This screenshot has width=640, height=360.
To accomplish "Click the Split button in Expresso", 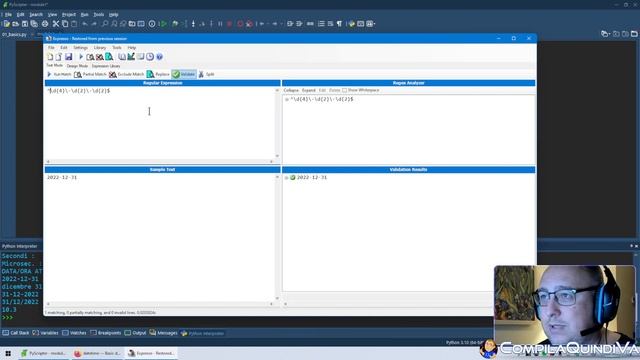I will click(x=207, y=74).
